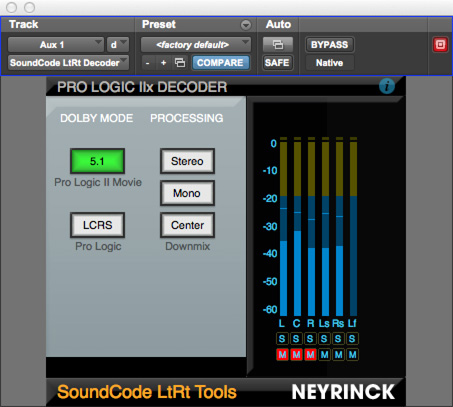
Task: Click the C channel level meter
Action: coord(297,227)
